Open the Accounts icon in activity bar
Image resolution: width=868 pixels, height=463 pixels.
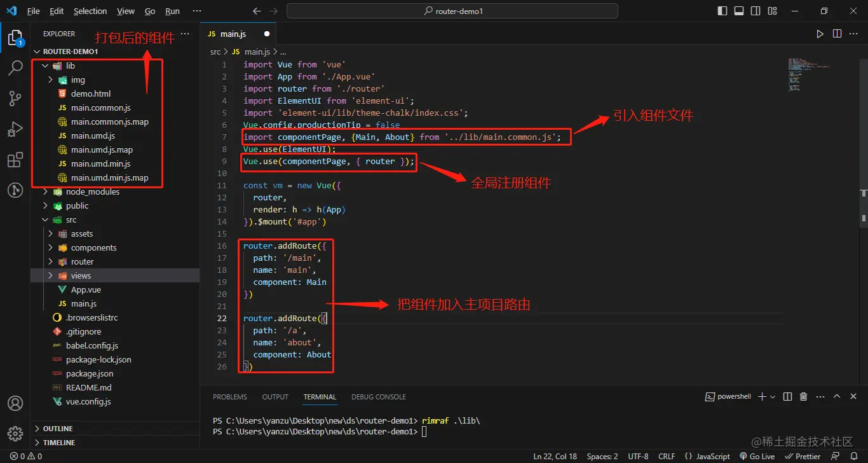click(x=15, y=403)
